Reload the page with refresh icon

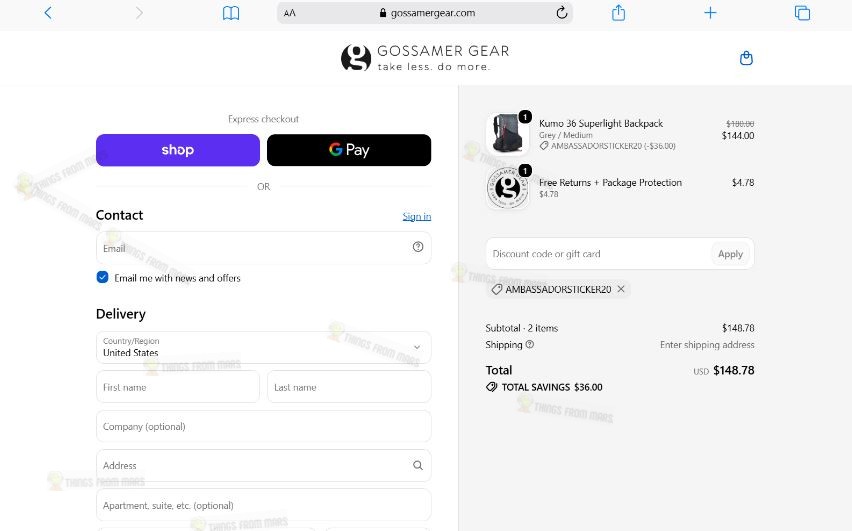[562, 13]
